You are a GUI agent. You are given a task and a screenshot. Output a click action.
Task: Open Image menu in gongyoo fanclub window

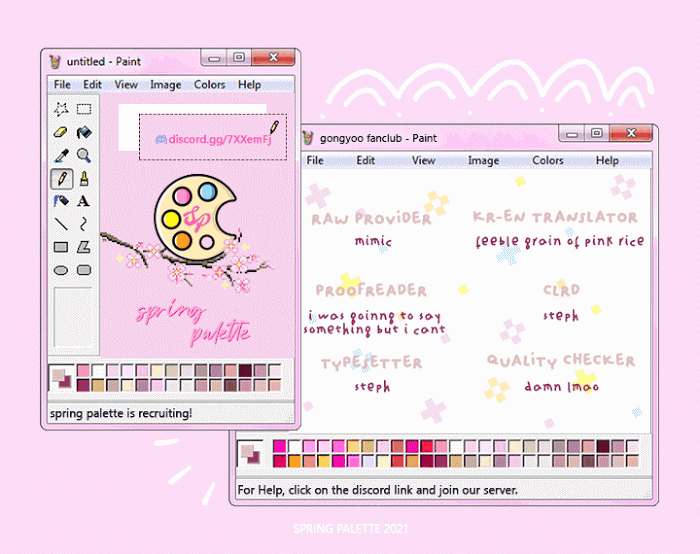pyautogui.click(x=483, y=160)
